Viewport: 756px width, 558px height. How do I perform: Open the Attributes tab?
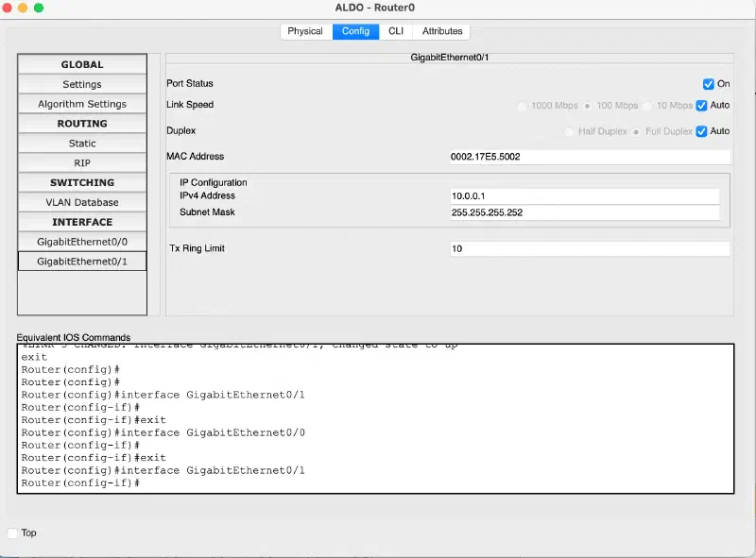point(442,31)
